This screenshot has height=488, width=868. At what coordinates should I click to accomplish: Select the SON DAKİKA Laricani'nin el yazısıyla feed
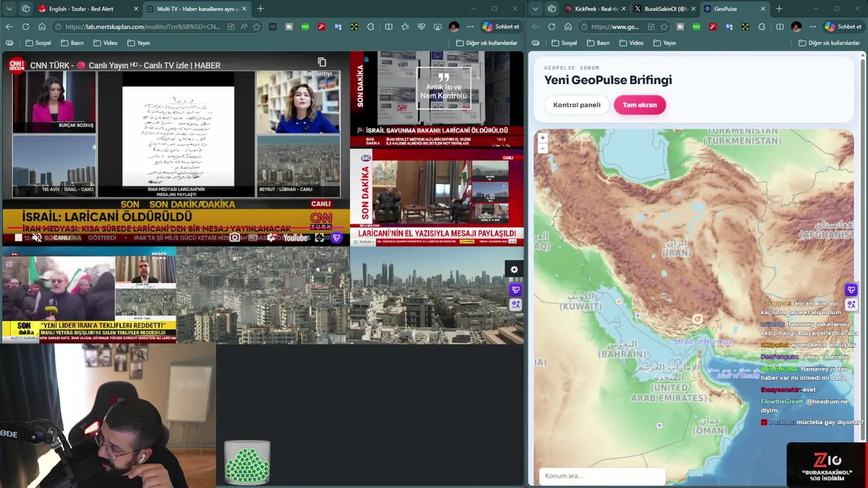pyautogui.click(x=437, y=197)
